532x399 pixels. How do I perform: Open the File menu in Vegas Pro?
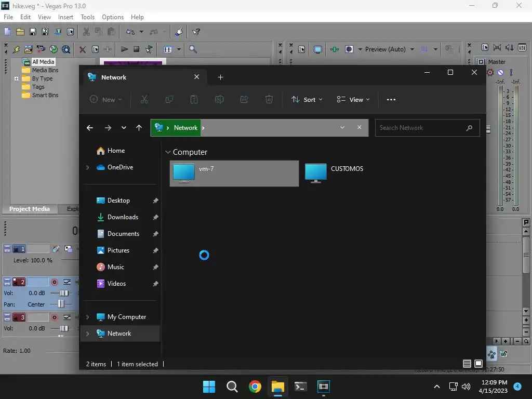pos(8,17)
